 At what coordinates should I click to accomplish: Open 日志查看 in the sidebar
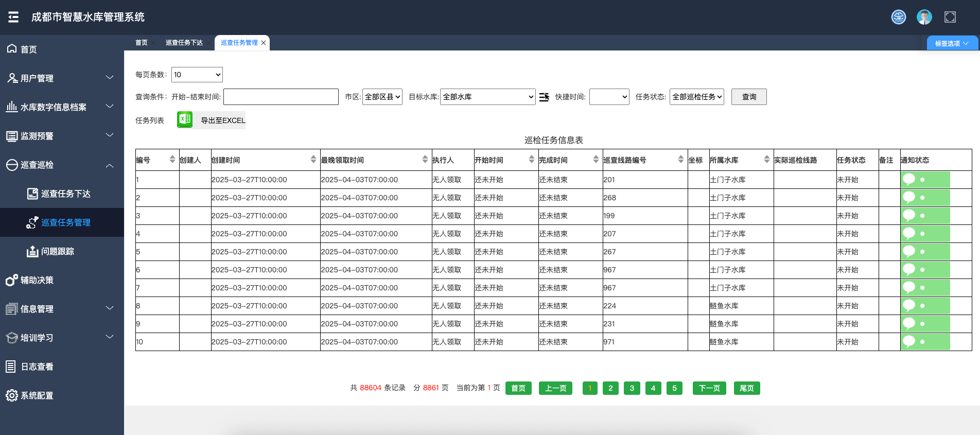coord(62,367)
